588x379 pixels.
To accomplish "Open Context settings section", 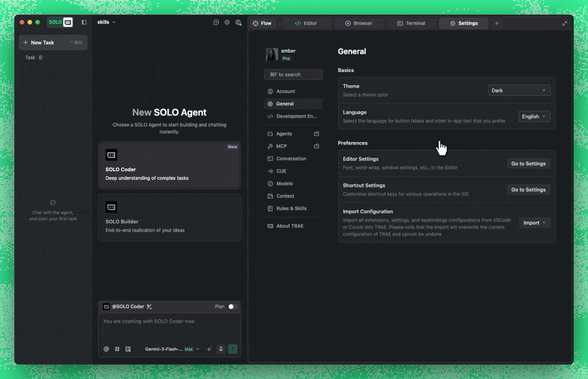I will pos(293,196).
